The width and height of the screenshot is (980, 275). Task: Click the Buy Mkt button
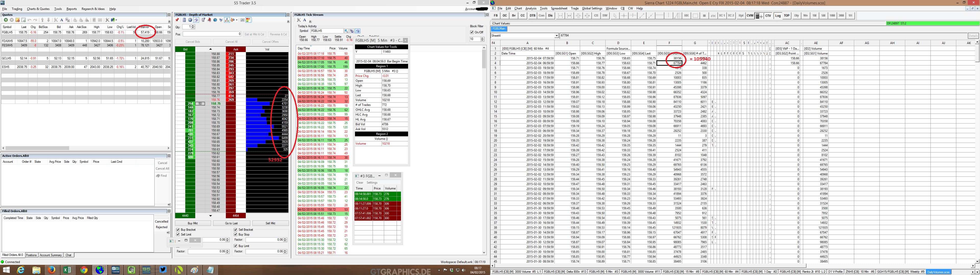point(193,223)
